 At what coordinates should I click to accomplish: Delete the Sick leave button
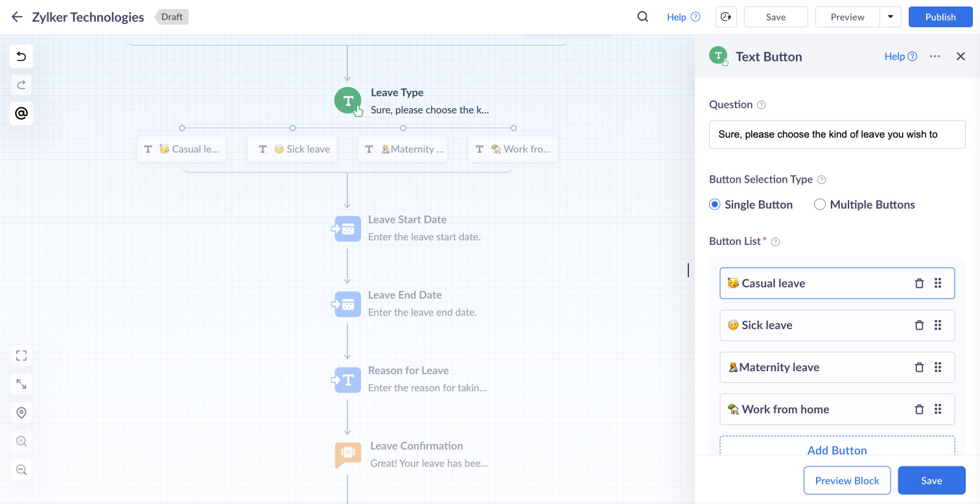coord(919,325)
